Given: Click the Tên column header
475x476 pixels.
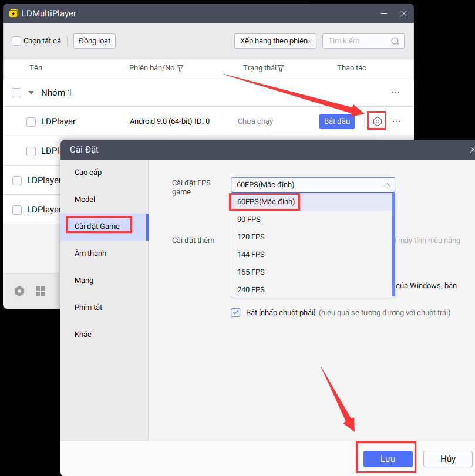Looking at the screenshot, I should [36, 68].
